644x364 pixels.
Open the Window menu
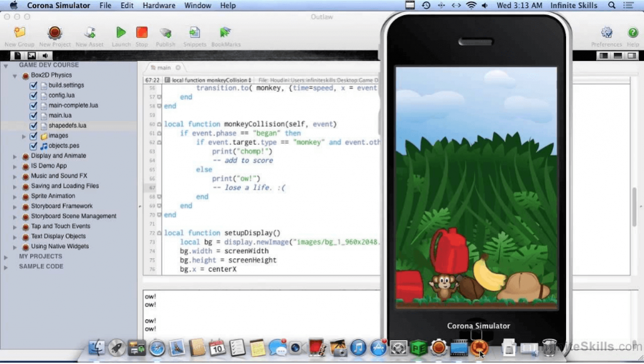tap(197, 5)
